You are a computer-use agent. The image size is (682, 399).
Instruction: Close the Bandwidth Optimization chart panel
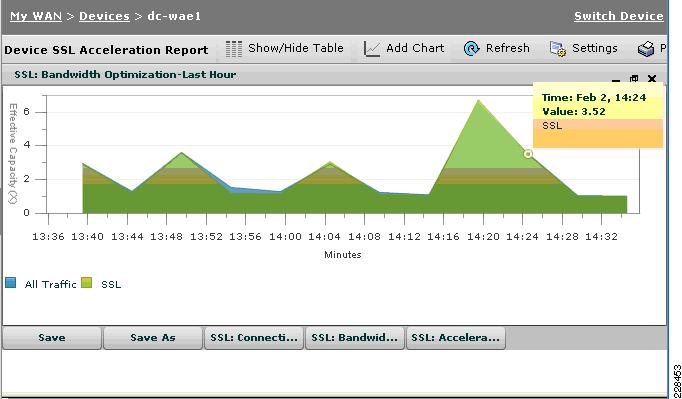pos(652,79)
